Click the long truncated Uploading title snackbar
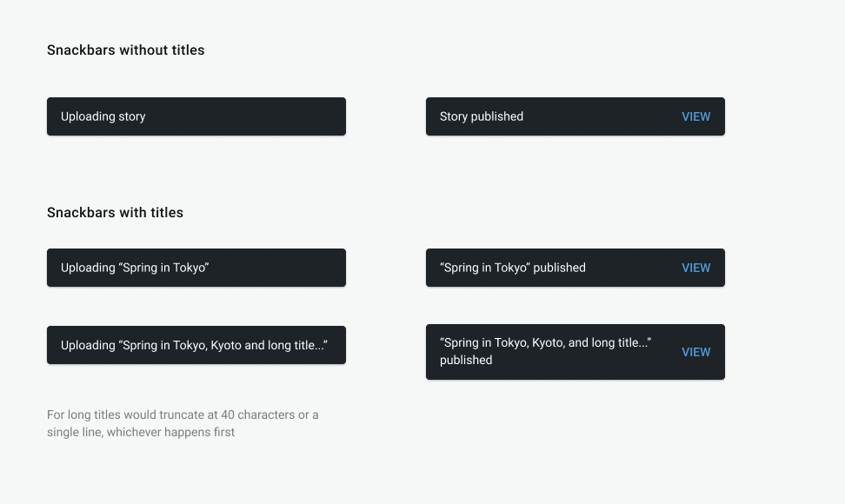The height and width of the screenshot is (504, 845). pyautogui.click(x=196, y=345)
